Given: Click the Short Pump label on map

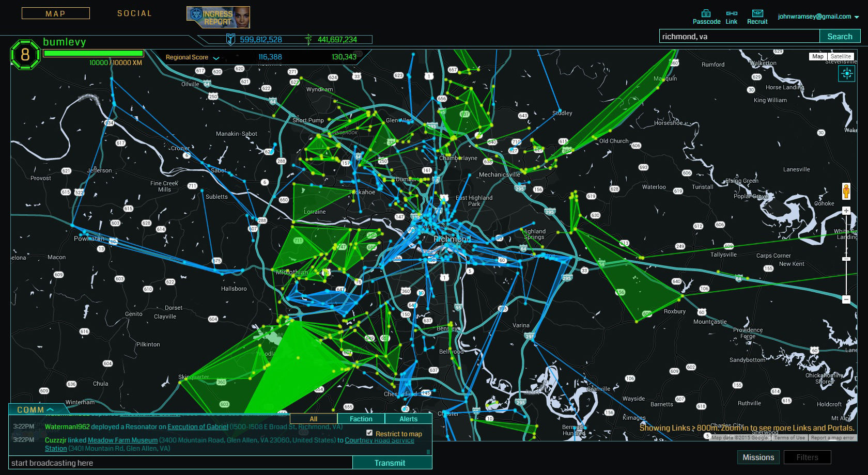Looking at the screenshot, I should point(308,120).
